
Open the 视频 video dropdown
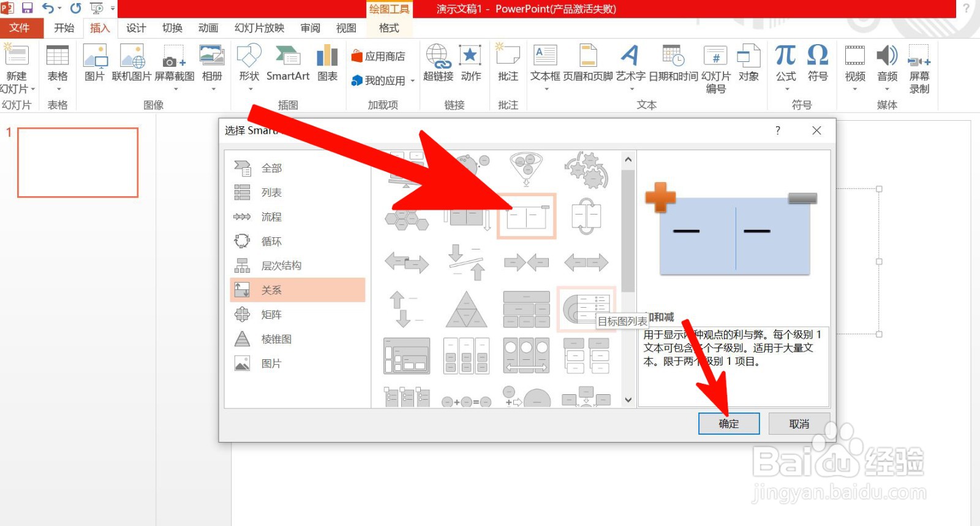coord(855,90)
